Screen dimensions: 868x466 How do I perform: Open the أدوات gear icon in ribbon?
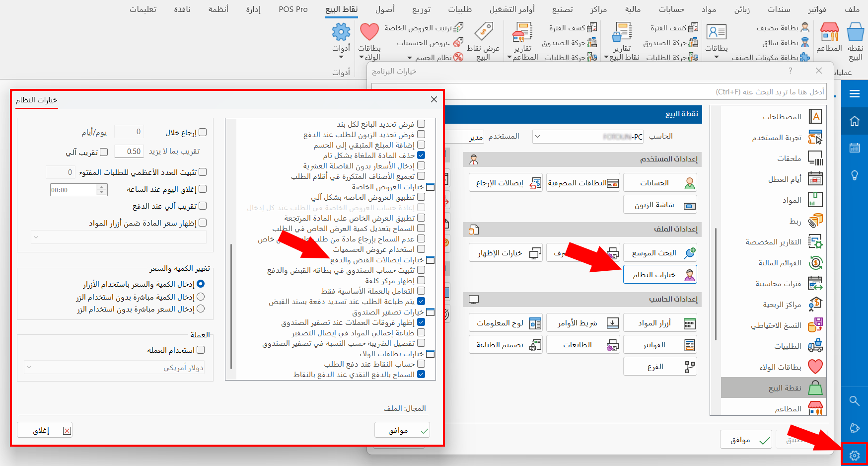click(x=341, y=40)
